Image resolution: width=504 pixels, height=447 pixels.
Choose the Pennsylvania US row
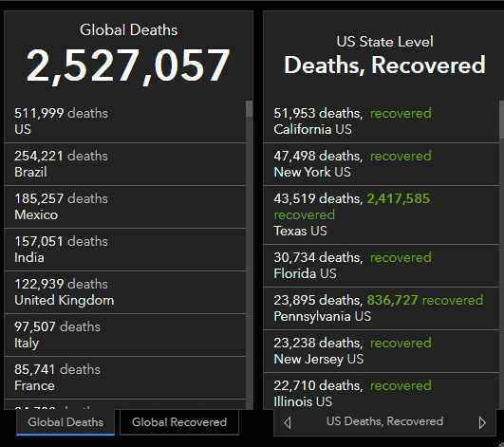(382, 308)
